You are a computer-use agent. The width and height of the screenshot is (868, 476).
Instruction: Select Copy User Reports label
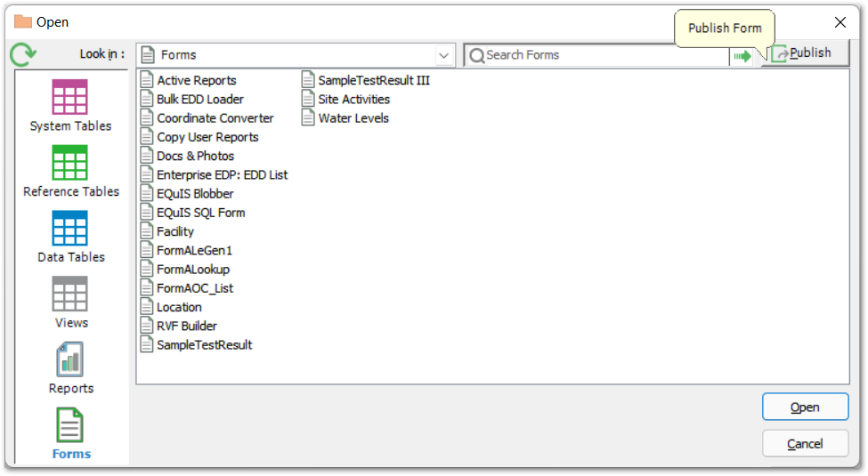(x=207, y=137)
